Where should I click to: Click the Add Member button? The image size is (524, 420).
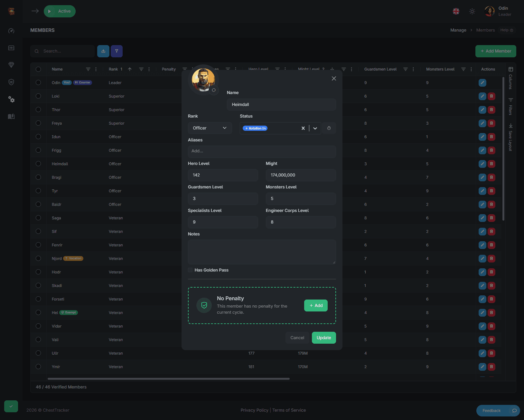point(496,51)
